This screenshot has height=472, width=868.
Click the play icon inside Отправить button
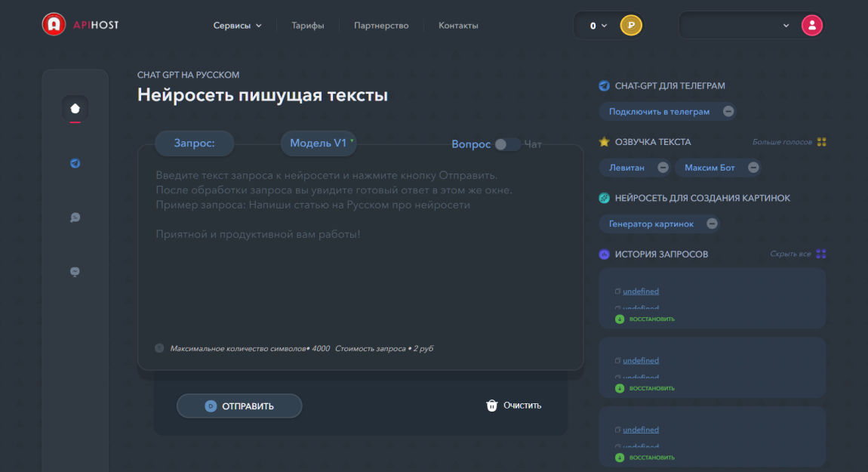211,406
